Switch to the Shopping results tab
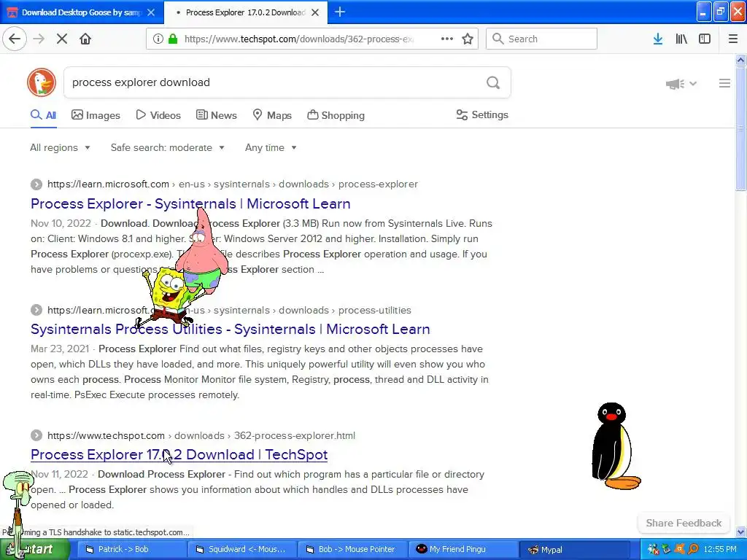This screenshot has width=747, height=560. click(x=336, y=115)
